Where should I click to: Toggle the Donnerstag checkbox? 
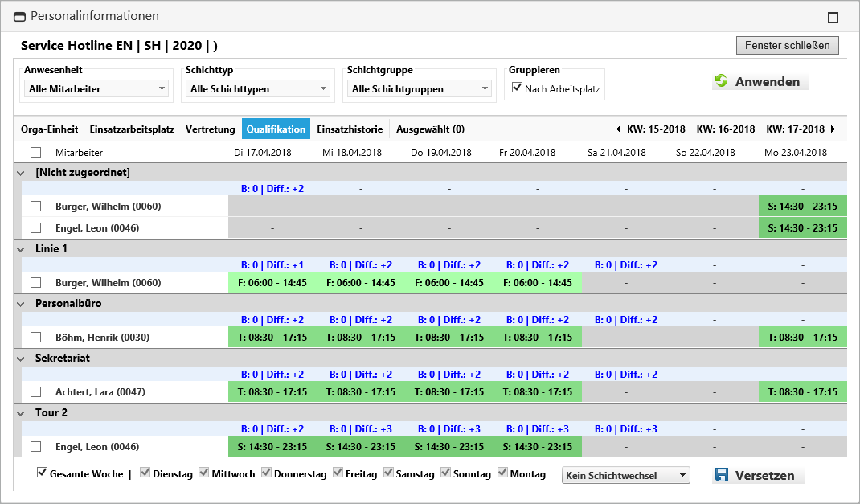(266, 473)
